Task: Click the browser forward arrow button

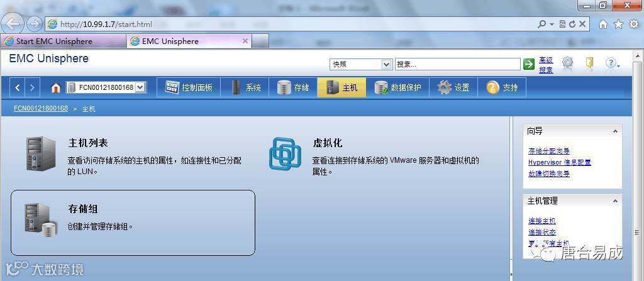Action: pos(35,25)
